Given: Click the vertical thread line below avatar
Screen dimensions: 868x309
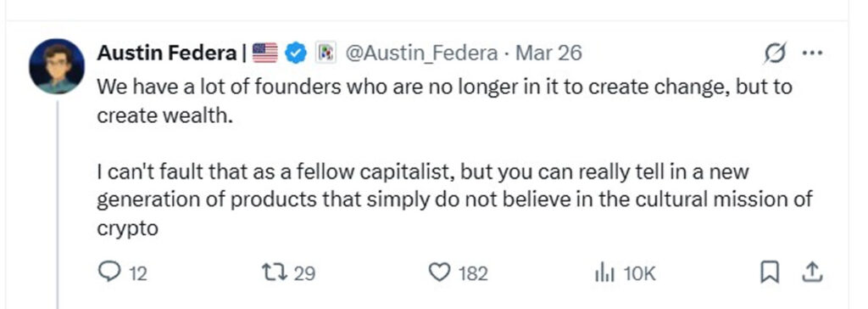Looking at the screenshot, I should coord(57,204).
